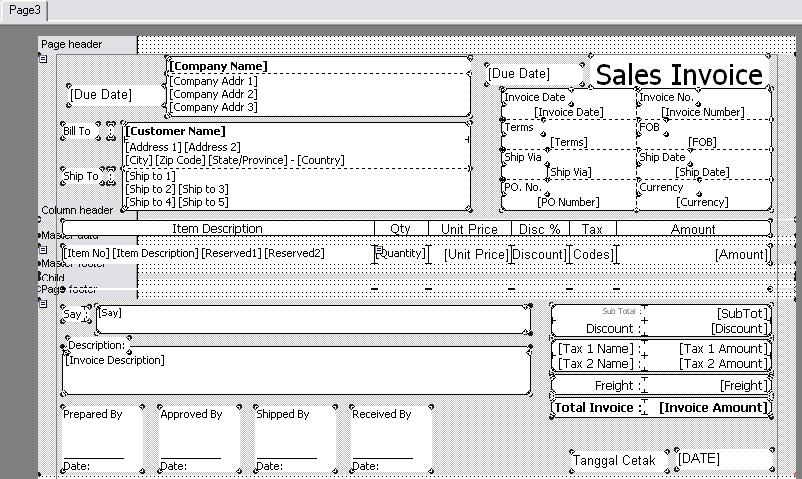Screen dimensions: 802x479
Task: Select the [Invoice Number] field
Action: click(704, 113)
